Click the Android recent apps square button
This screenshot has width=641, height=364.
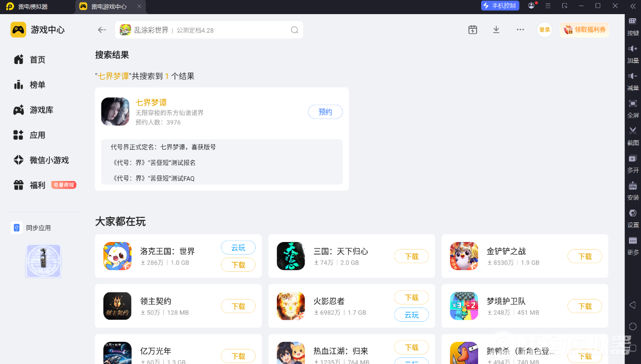click(x=632, y=347)
